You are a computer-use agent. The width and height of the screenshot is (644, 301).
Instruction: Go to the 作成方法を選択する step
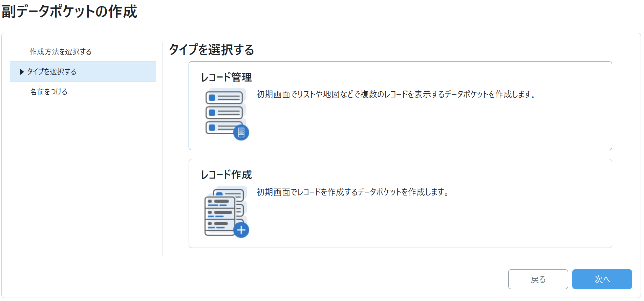tap(61, 52)
